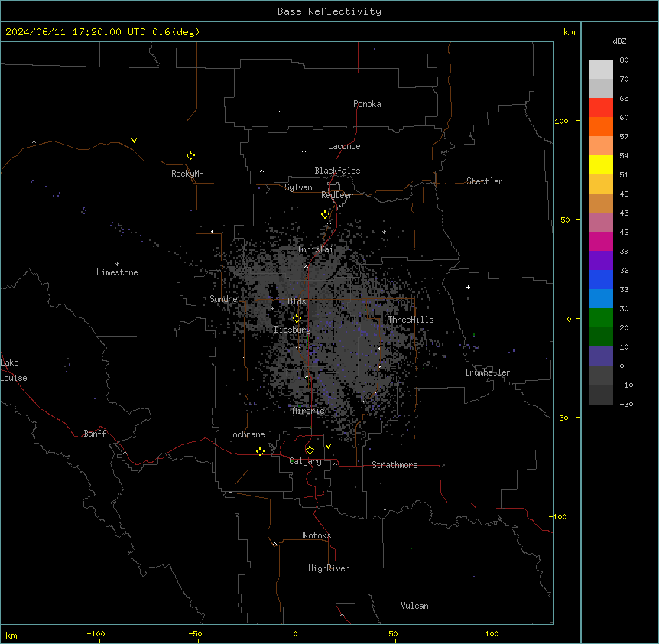This screenshot has height=644, width=659.
Task: Select the HighRiver label
Action: point(329,568)
